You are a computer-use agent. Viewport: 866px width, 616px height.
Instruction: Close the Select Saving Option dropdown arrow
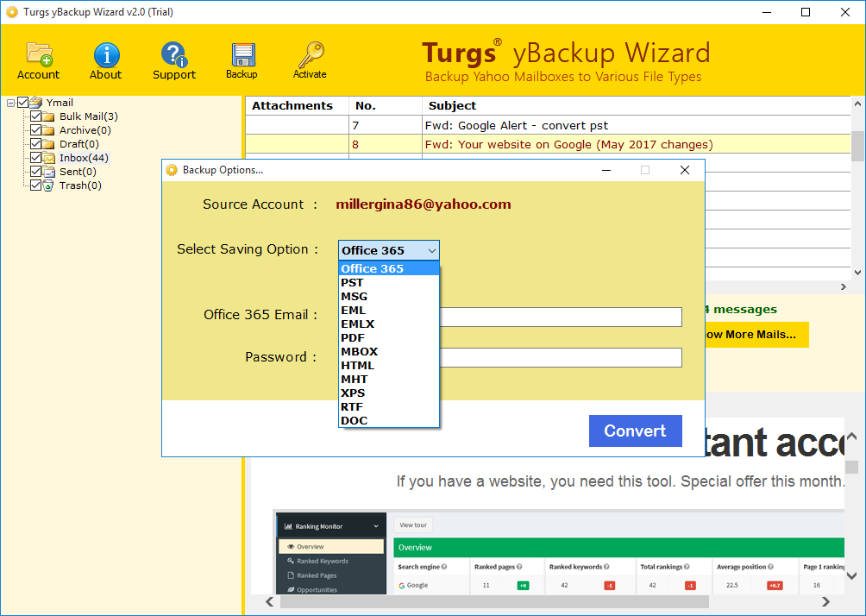[x=432, y=251]
